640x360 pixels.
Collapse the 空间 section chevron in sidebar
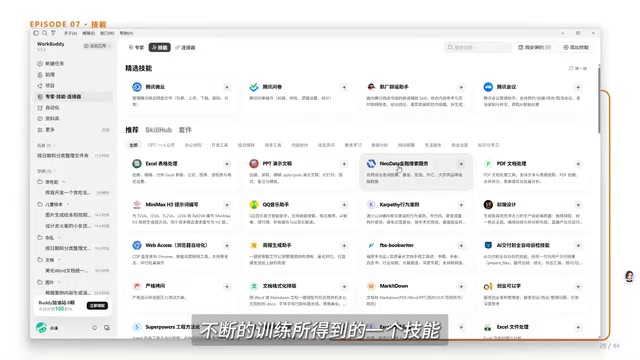[55, 171]
